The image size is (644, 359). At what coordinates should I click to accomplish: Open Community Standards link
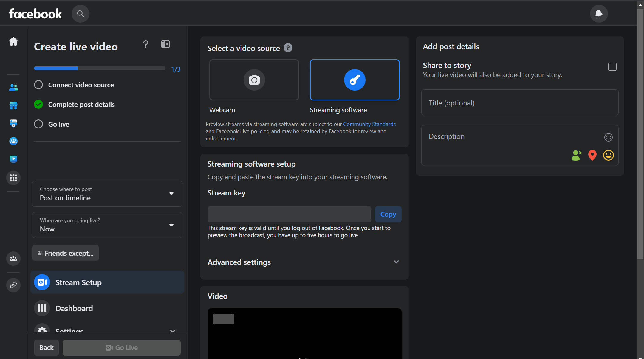pos(369,124)
